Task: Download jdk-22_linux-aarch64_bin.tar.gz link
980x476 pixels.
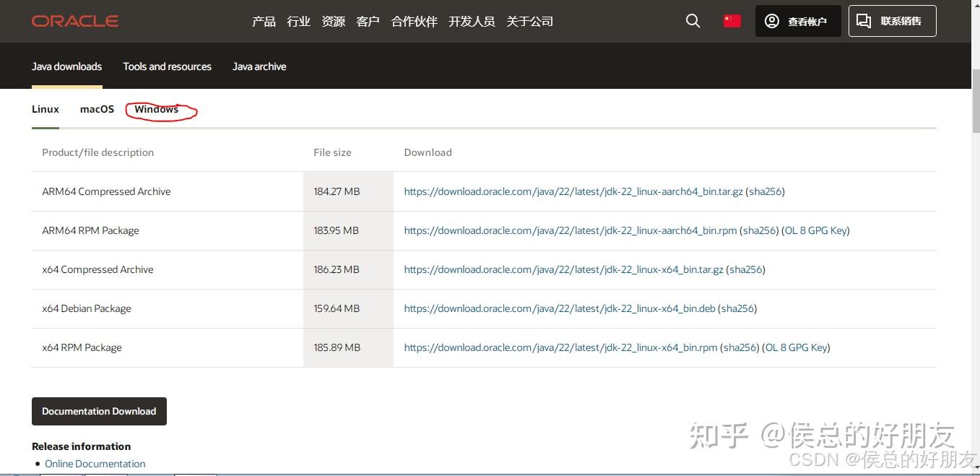Action: pos(573,191)
